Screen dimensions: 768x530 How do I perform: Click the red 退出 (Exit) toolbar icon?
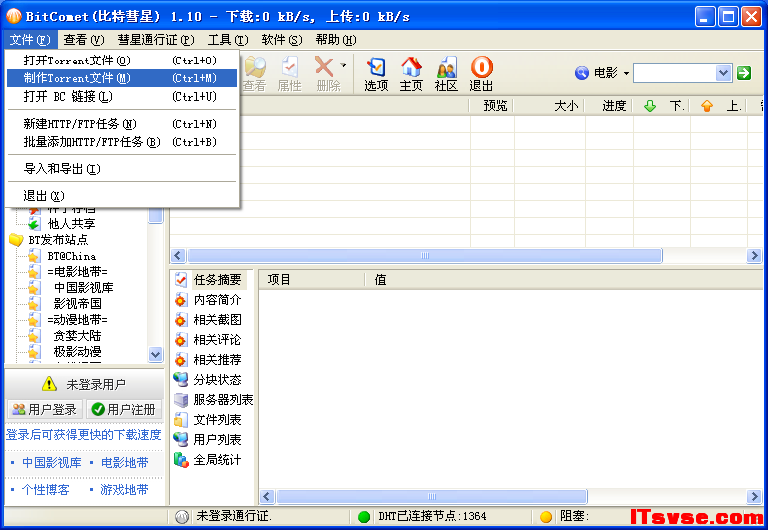(481, 73)
